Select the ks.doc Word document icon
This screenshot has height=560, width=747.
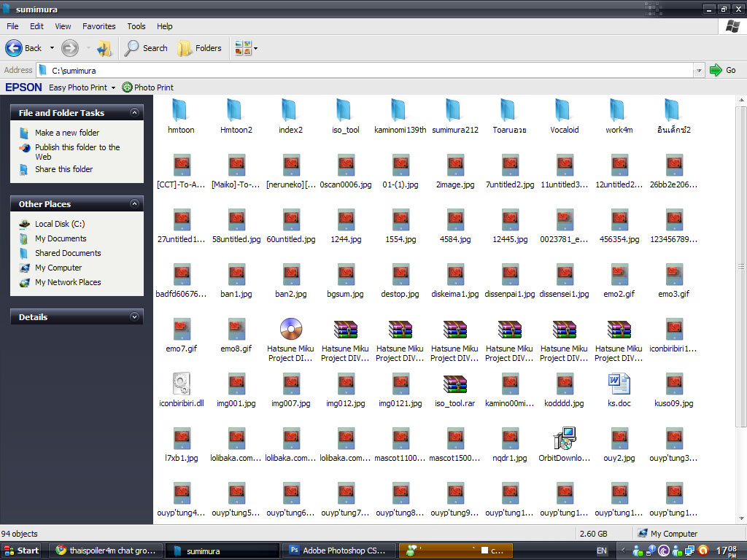(x=619, y=384)
